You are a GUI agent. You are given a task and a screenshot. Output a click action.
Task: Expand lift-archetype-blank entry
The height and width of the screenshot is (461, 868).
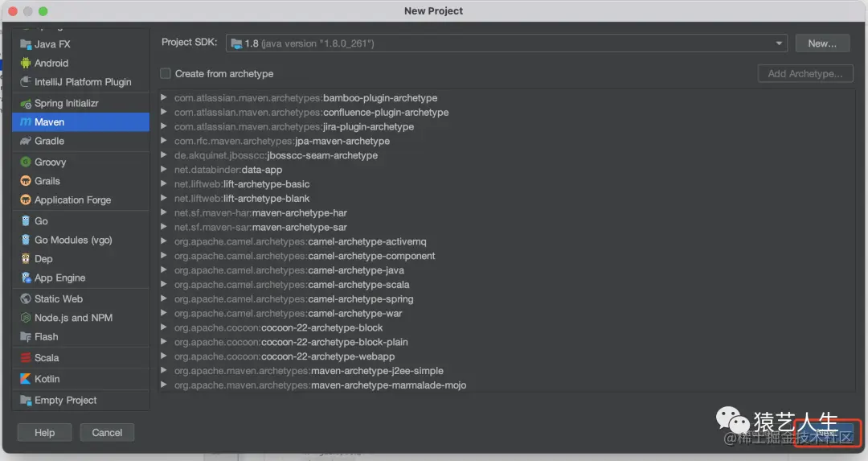click(164, 199)
